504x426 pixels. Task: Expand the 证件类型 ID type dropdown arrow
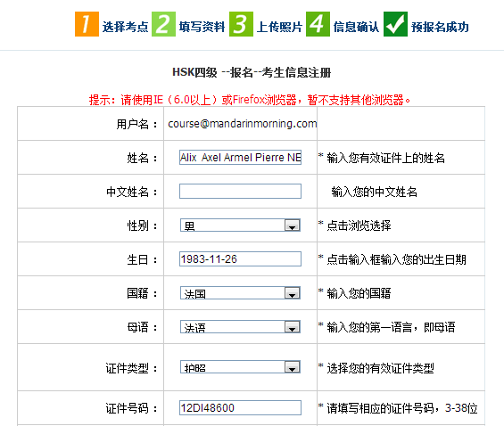[x=293, y=367]
